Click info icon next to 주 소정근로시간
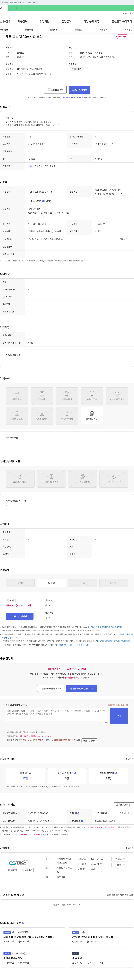Image resolution: width=134 pixels, height=980 pixels. tap(43, 201)
